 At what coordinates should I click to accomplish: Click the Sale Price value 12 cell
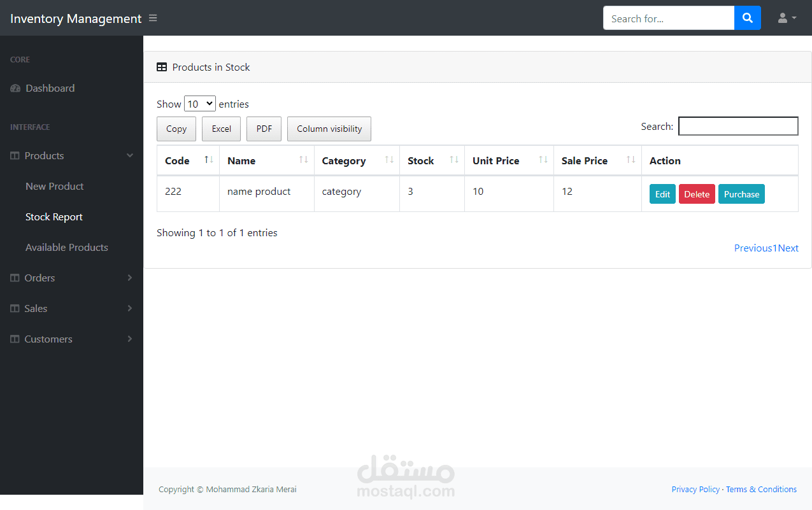click(x=597, y=194)
